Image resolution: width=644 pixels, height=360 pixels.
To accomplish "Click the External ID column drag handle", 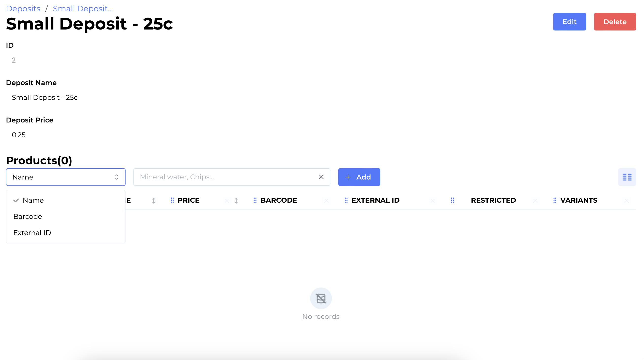I will [346, 200].
